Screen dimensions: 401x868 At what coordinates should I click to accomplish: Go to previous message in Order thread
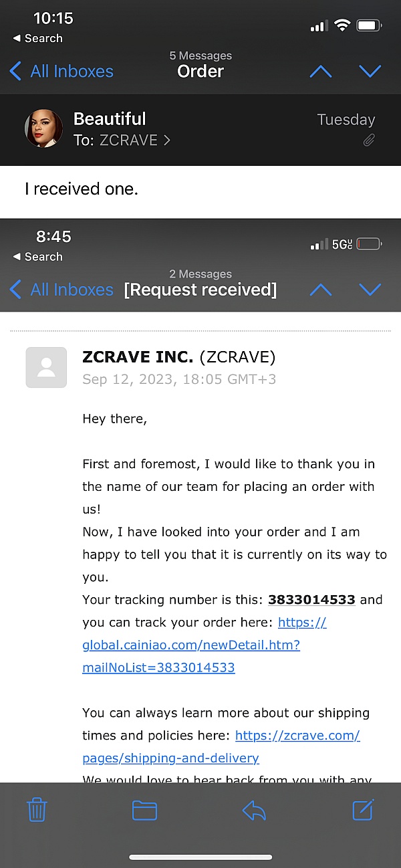[321, 72]
